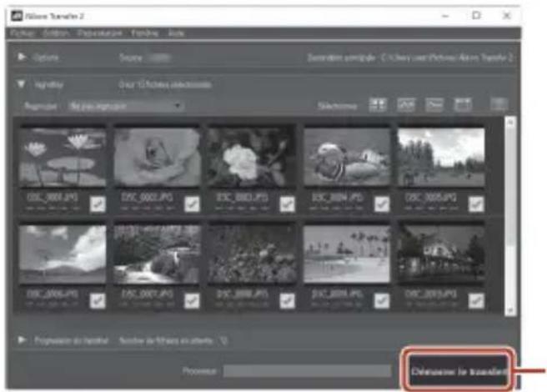Maximize the Nikon Transfer 2 window
The image size is (547, 392).
pyautogui.click(x=476, y=16)
